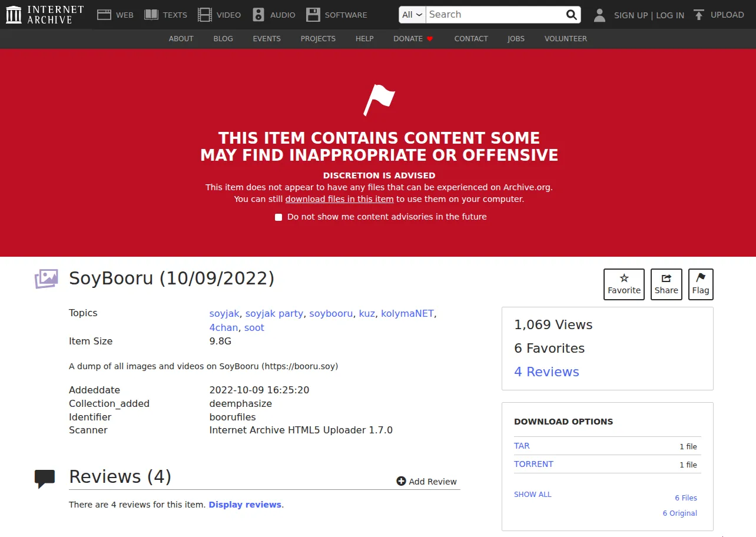Select the description text about SoyBooru dump
Screen dimensions: 756x537
(x=203, y=366)
